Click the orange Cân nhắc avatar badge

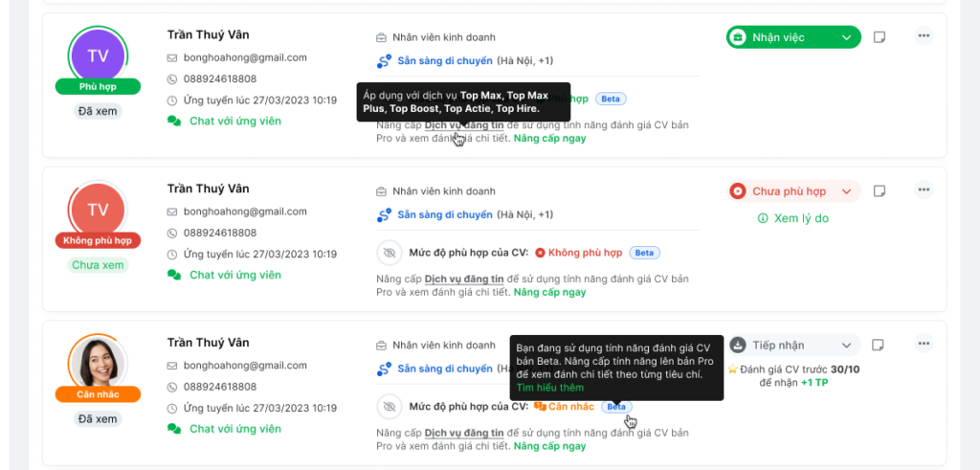tap(98, 393)
